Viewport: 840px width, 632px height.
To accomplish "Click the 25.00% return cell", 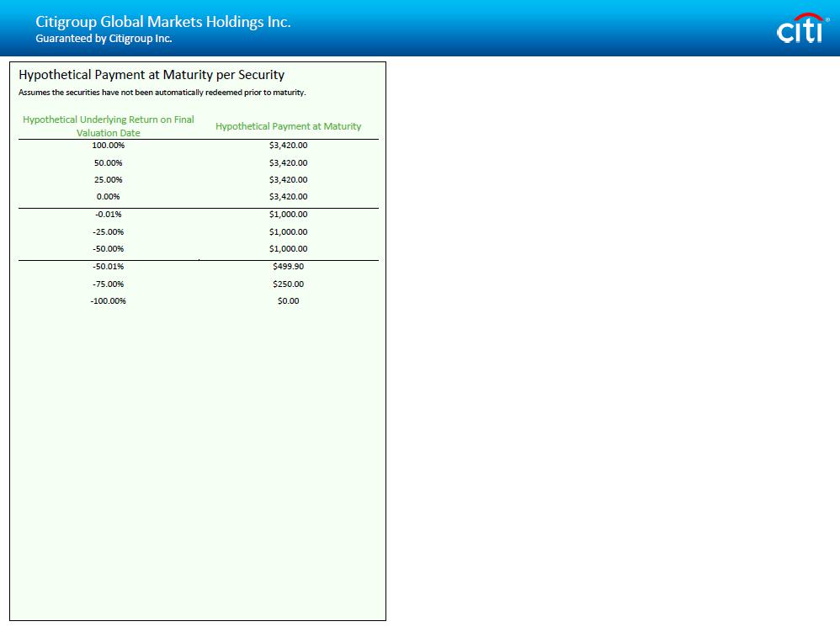I will coord(109,180).
